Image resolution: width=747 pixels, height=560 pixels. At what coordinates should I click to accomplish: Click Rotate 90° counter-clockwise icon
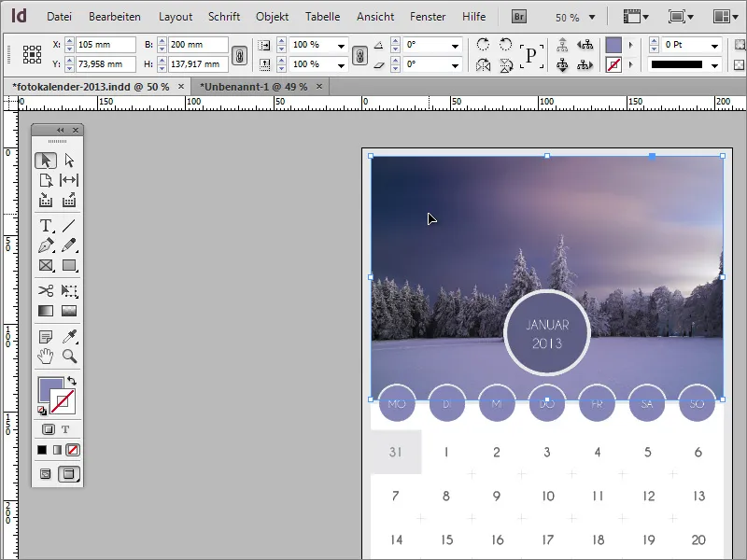click(505, 45)
